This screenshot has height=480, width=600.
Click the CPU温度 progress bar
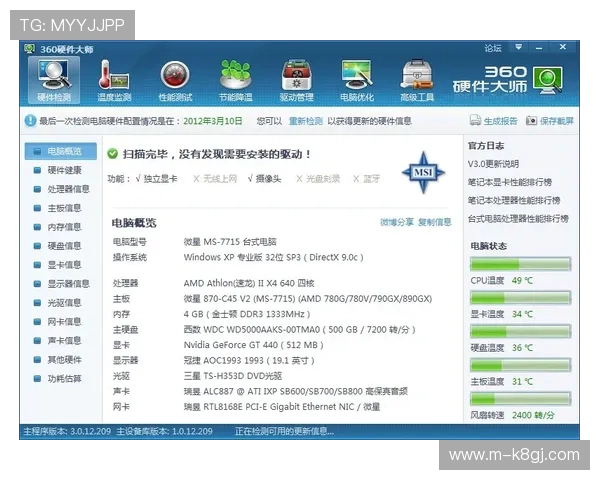click(520, 264)
